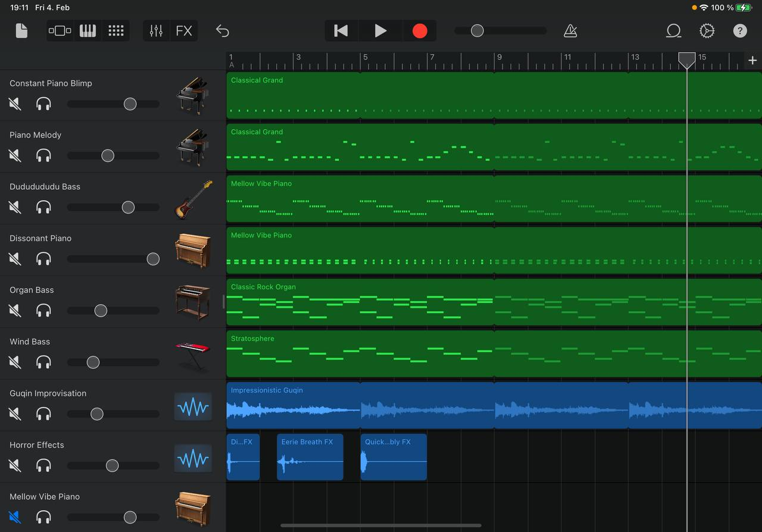Open the track controls mixer sliders icon
Image resolution: width=762 pixels, height=532 pixels.
tap(156, 30)
